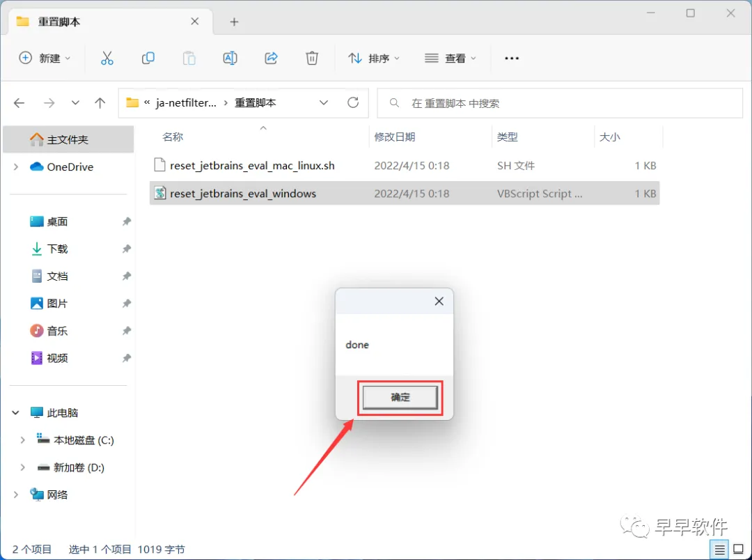Viewport: 752px width, 560px height.
Task: Click SH 文件 type cell
Action: point(515,166)
